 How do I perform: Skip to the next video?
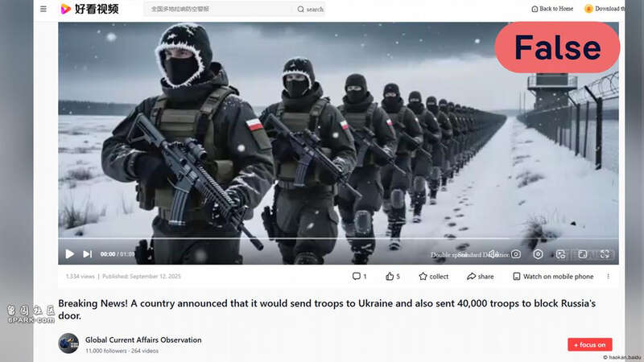pos(87,254)
